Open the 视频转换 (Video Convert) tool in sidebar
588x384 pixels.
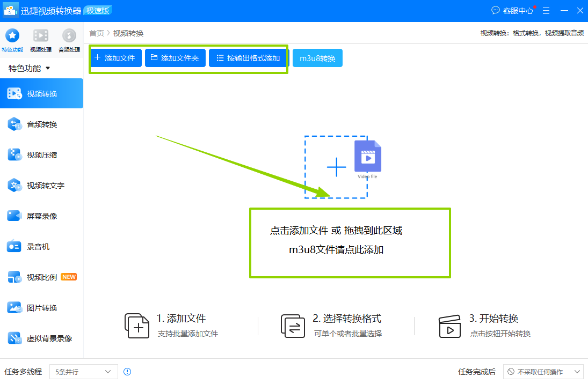click(41, 93)
